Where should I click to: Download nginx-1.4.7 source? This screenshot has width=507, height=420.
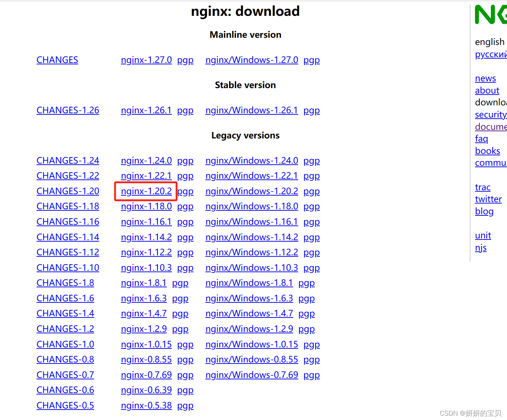click(x=144, y=314)
